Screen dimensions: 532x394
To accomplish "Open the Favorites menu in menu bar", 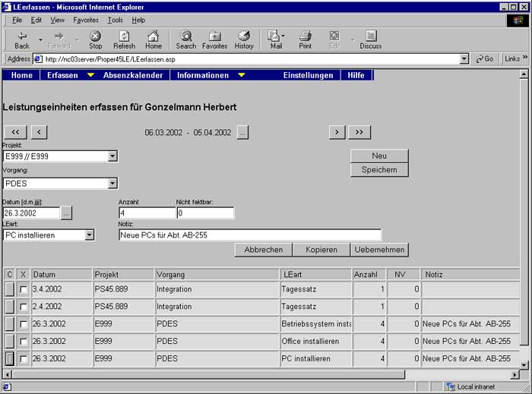I will point(86,20).
